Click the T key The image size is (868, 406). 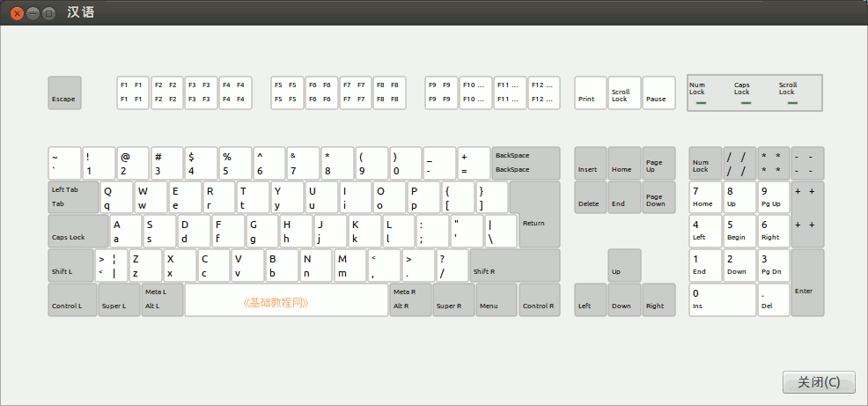(253, 197)
